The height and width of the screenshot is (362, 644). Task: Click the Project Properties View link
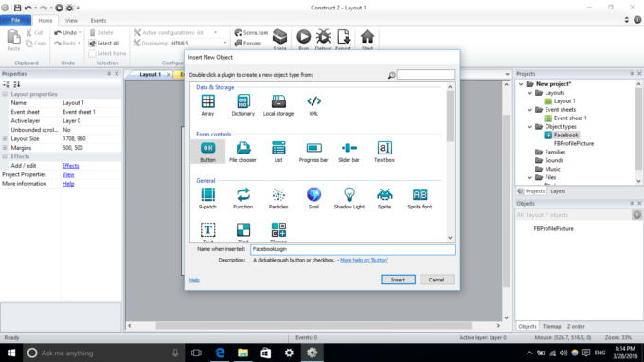68,174
